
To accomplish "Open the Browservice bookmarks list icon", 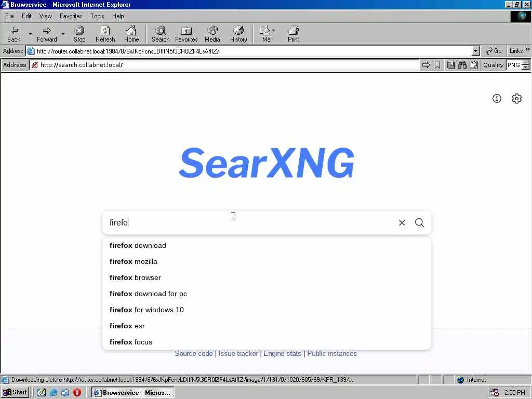I will tap(451, 65).
